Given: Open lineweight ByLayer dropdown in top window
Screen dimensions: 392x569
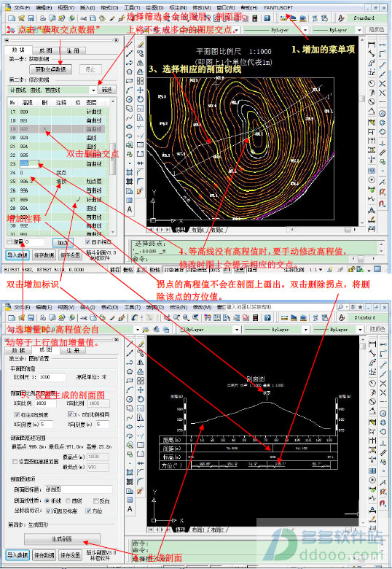Looking at the screenshot, I should (360, 30).
